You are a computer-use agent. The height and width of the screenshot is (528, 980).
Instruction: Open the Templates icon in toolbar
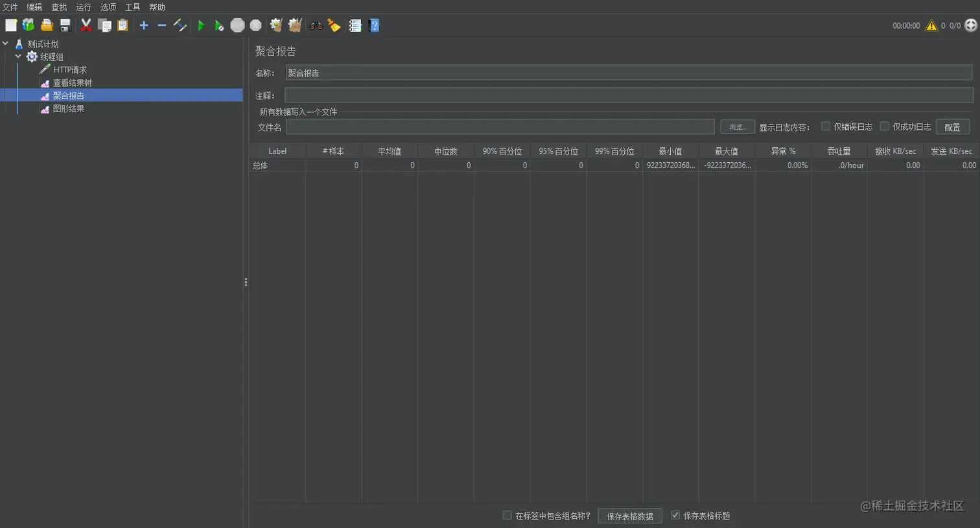click(x=29, y=25)
